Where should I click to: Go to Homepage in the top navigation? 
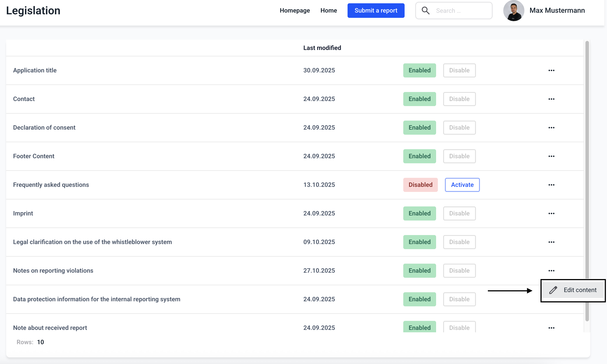(294, 11)
